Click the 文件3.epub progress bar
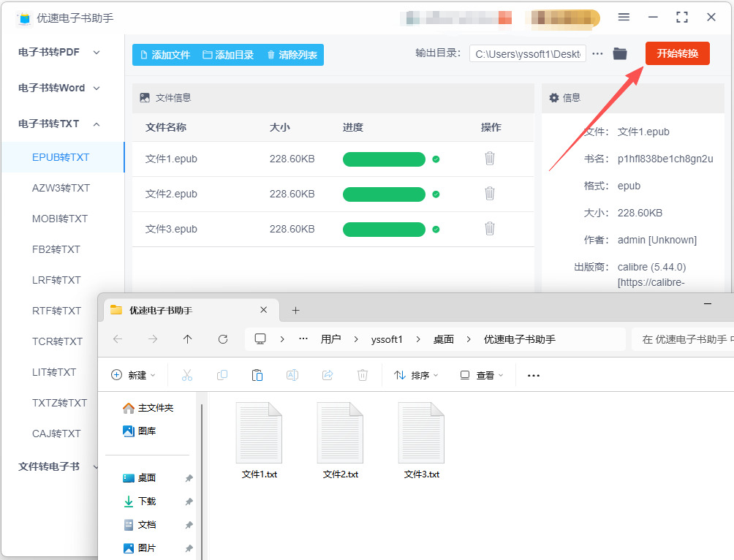734x560 pixels. pos(384,230)
